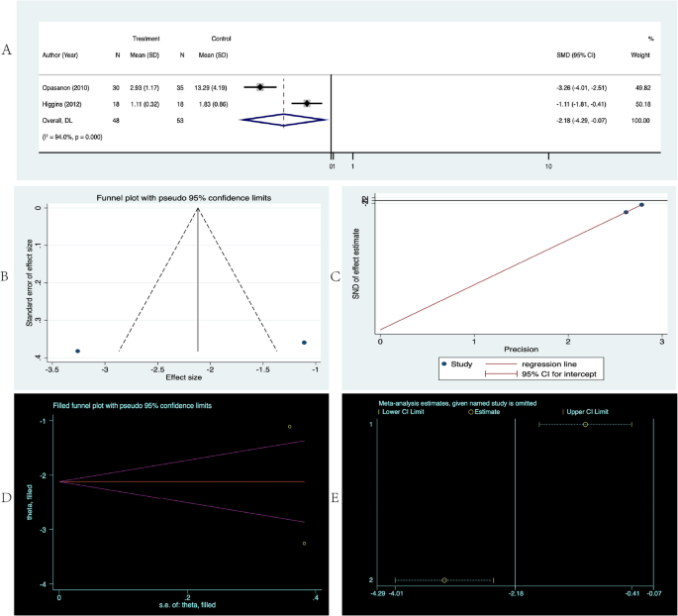
Task: Click the treatment mean '2.93 (1.17)'
Action: [x=145, y=88]
